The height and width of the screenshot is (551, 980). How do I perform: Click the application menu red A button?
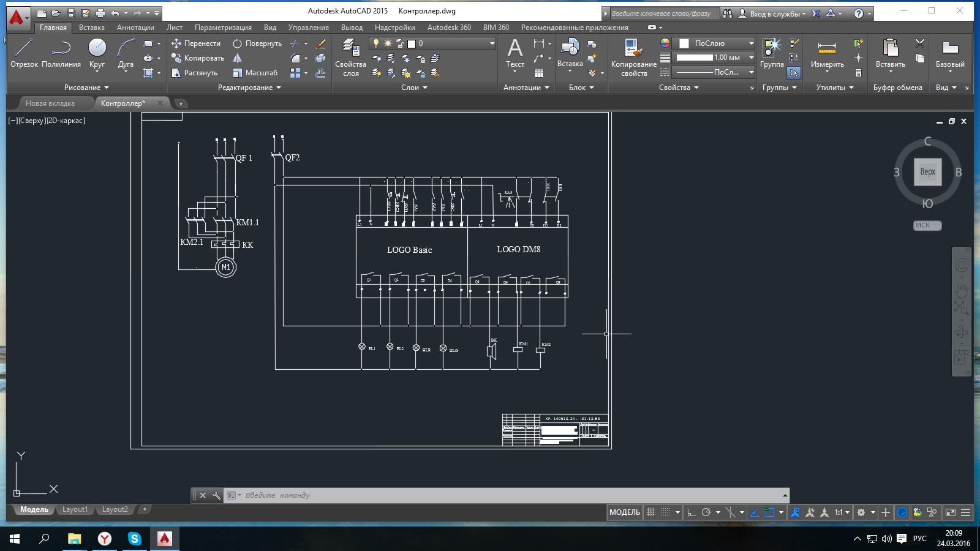[x=17, y=17]
